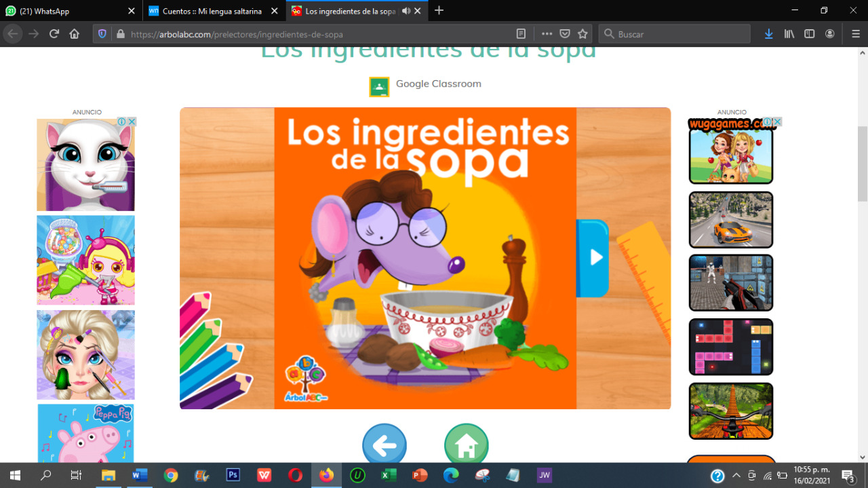Open the Firefox hamburger application menu
The height and width of the screenshot is (488, 868).
[x=855, y=34]
